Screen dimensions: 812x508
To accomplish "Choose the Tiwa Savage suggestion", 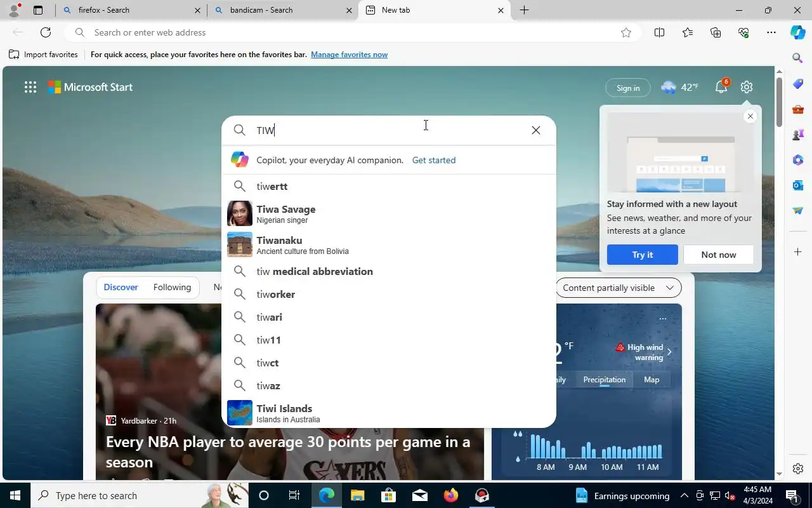I will click(389, 214).
